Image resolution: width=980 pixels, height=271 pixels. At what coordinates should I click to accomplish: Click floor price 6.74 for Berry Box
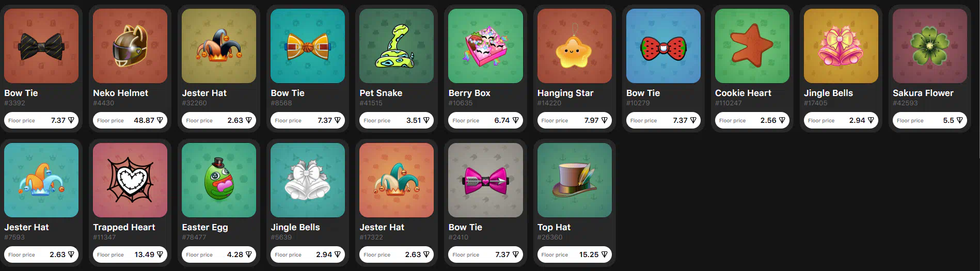pyautogui.click(x=485, y=120)
